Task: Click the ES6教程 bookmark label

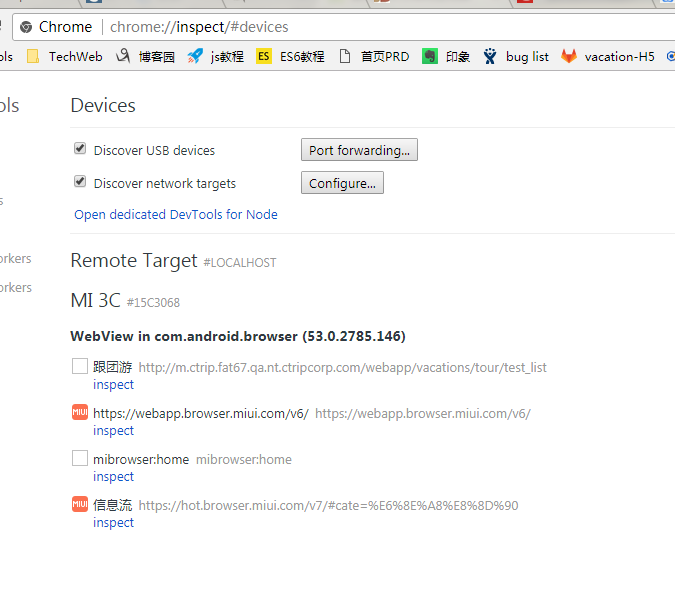Action: click(302, 56)
